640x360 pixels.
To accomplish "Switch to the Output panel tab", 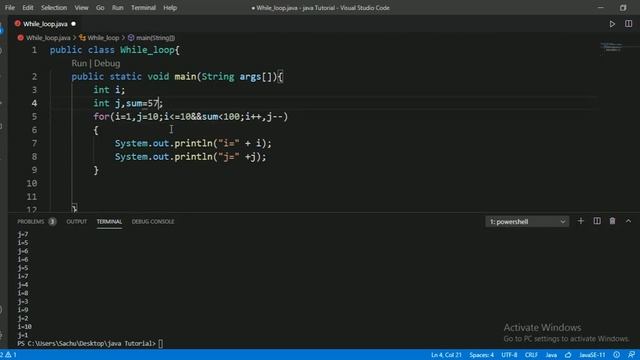I will 77,222.
